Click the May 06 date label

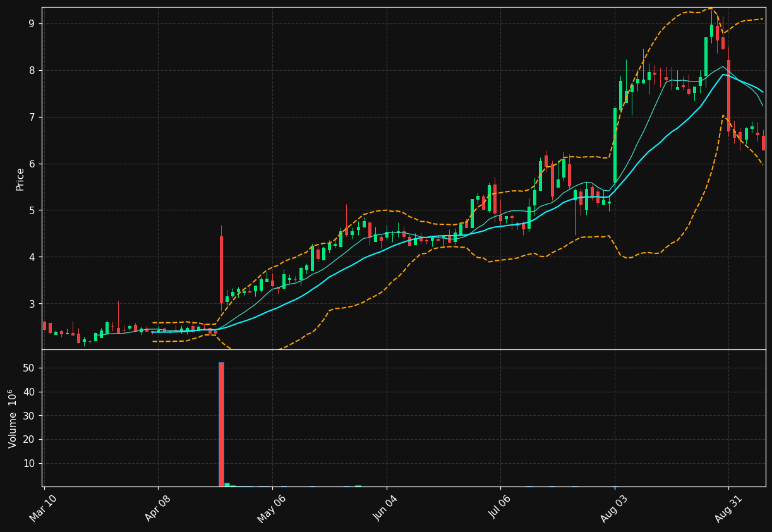(x=272, y=508)
